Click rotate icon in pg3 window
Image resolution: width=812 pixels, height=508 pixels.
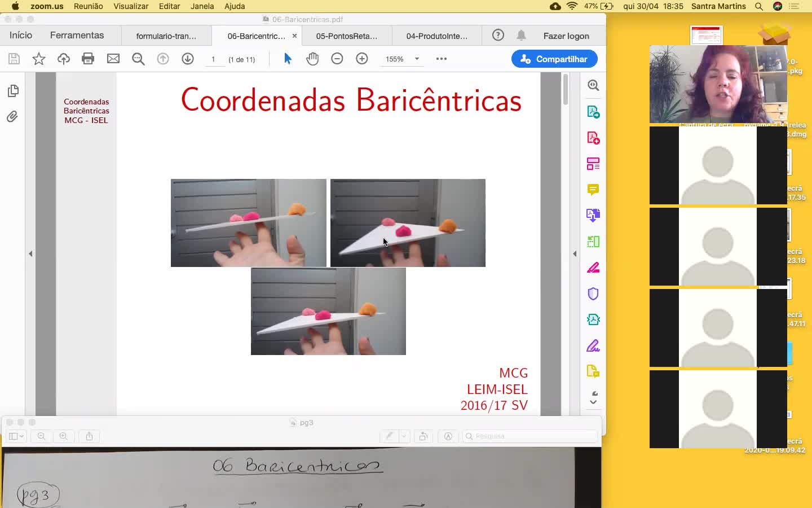click(x=423, y=436)
